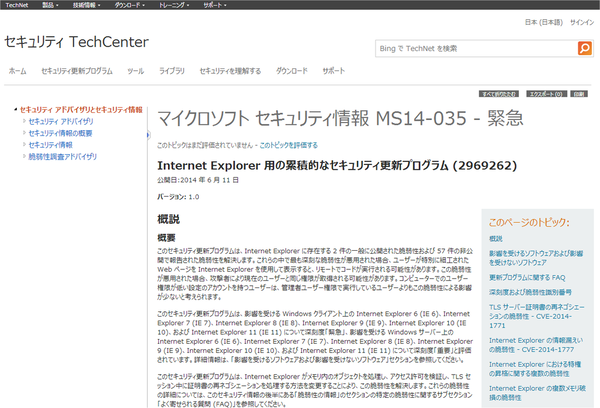600x408 pixels.
Task: Click Internet Explorer の複数メモリ破損 topic link
Action: (537, 393)
